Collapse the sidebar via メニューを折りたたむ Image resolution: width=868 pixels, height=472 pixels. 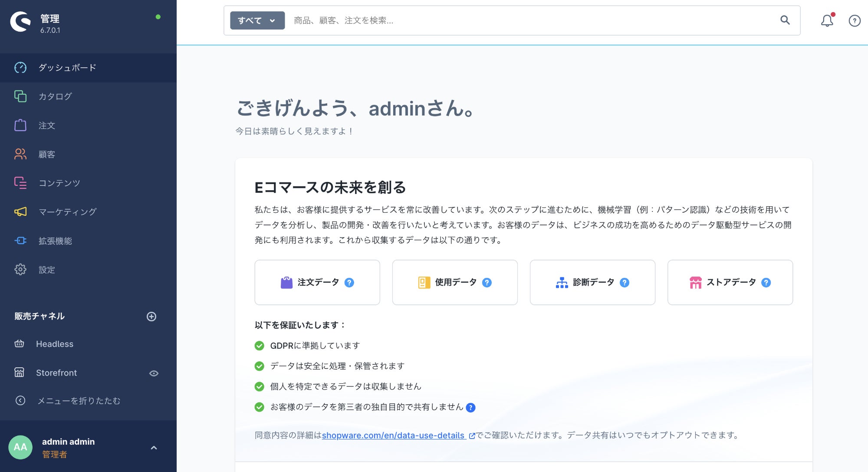coord(78,401)
